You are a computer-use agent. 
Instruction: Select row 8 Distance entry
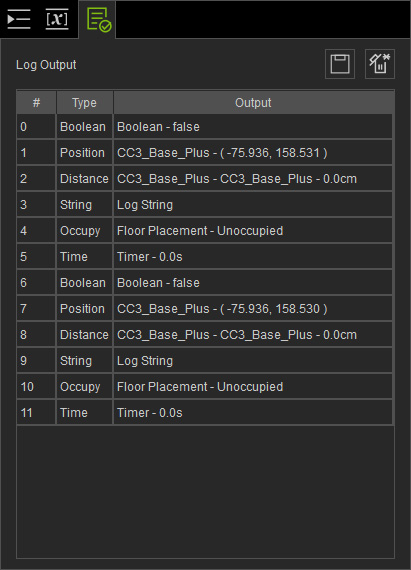pyautogui.click(x=205, y=335)
